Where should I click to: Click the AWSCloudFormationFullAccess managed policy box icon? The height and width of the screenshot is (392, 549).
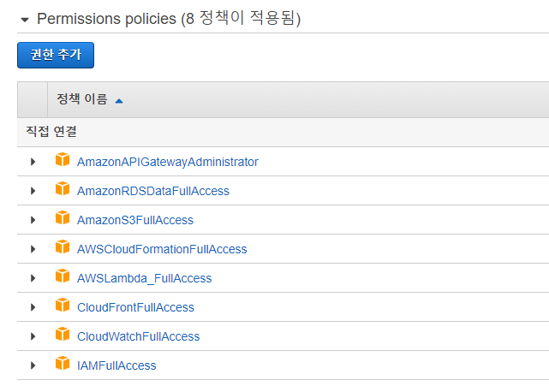click(63, 246)
